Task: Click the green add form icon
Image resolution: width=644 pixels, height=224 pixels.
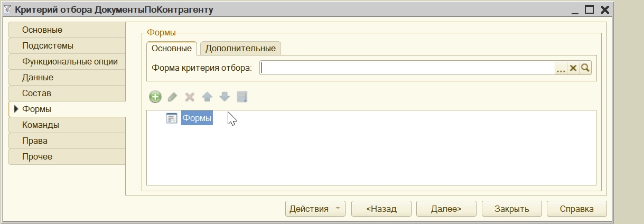Action: tap(155, 97)
